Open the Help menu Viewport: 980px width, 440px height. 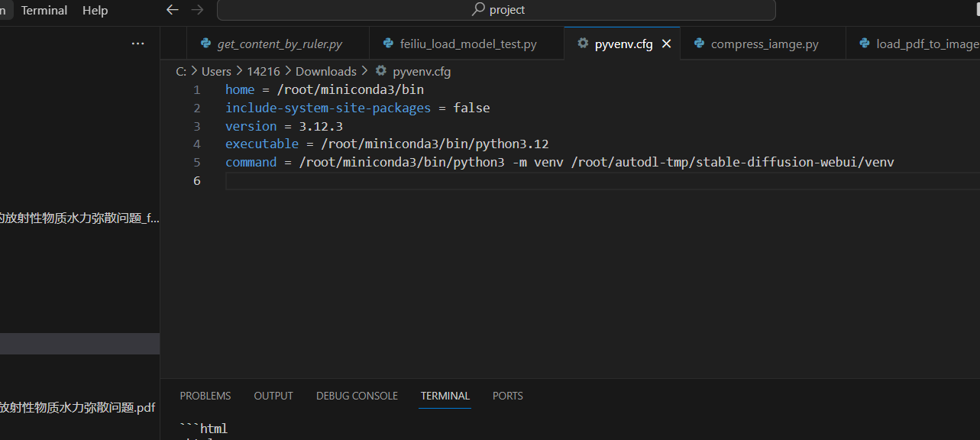click(95, 11)
